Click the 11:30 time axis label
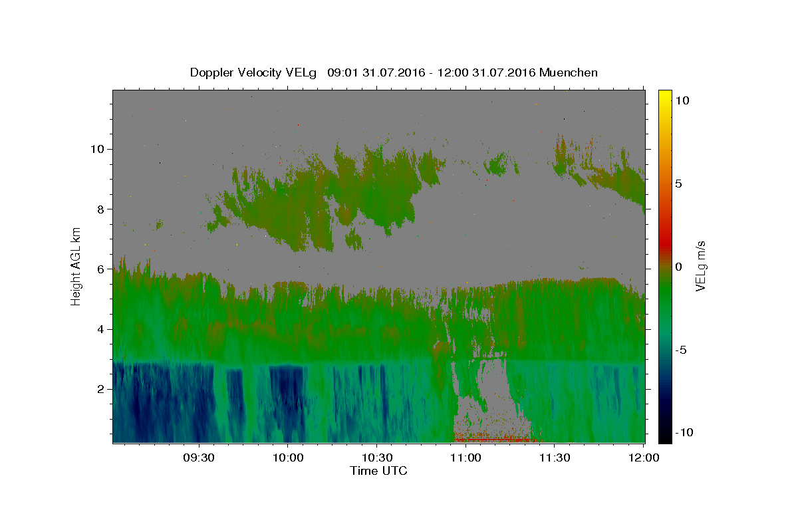Viewport: 798px width, 532px height. [555, 458]
